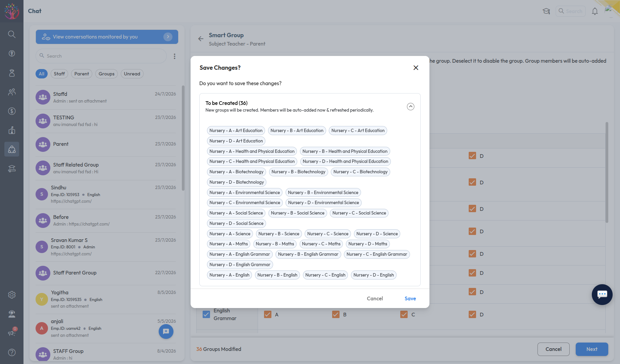Open the Before group conversation
The width and height of the screenshot is (620, 364).
(106, 220)
